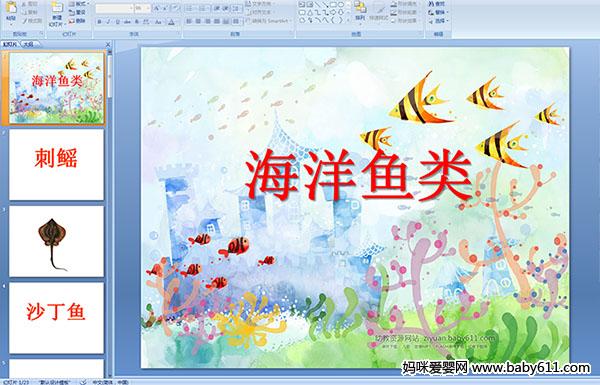Viewport: 600px width, 385px height.
Task: Select the oval shape in shapes gallery
Action: (341, 5)
